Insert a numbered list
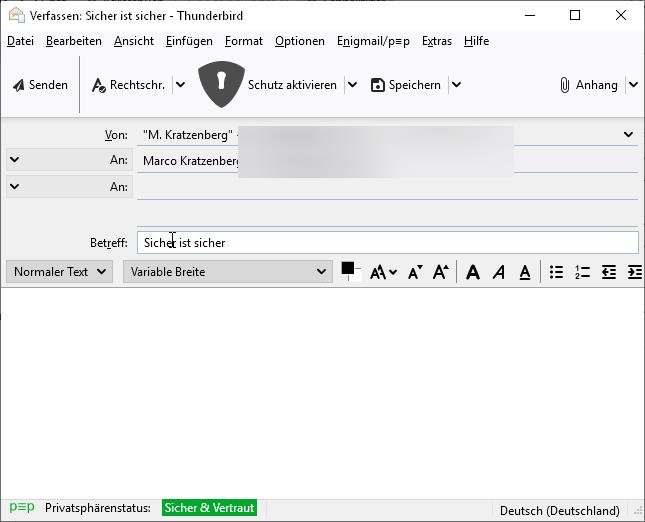 tap(582, 272)
